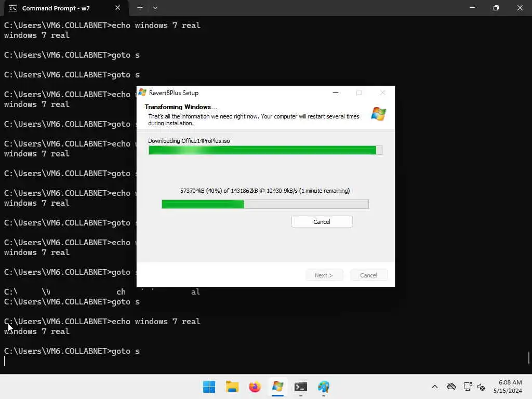
Task: Click the terminal scrollbar thumb
Action: pyautogui.click(x=529, y=358)
